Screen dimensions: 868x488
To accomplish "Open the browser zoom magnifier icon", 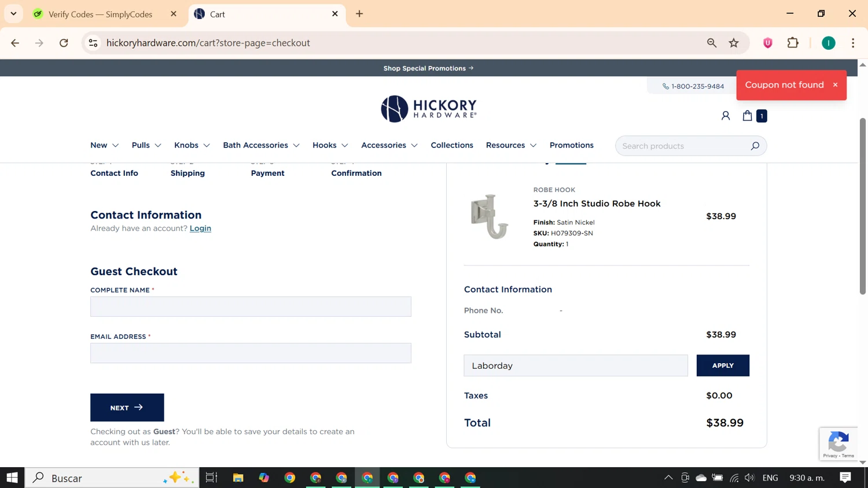I will pyautogui.click(x=712, y=43).
